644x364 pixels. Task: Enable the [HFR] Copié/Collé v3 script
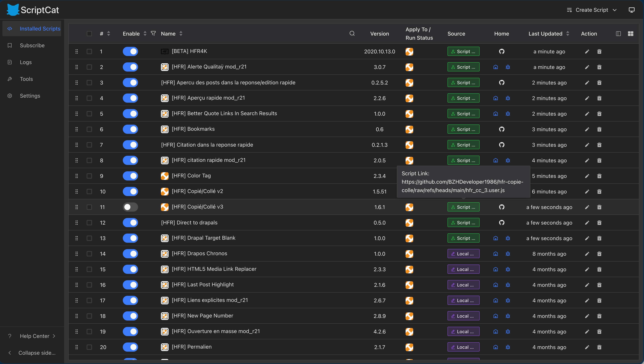[130, 207]
